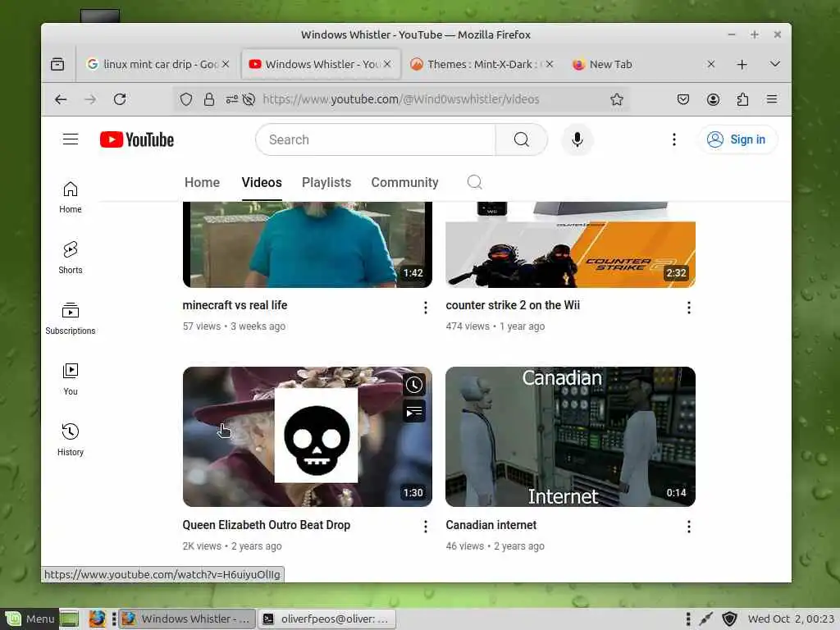The image size is (840, 630).
Task: Click the show desktop icon in taskbar
Action: pyautogui.click(x=69, y=619)
